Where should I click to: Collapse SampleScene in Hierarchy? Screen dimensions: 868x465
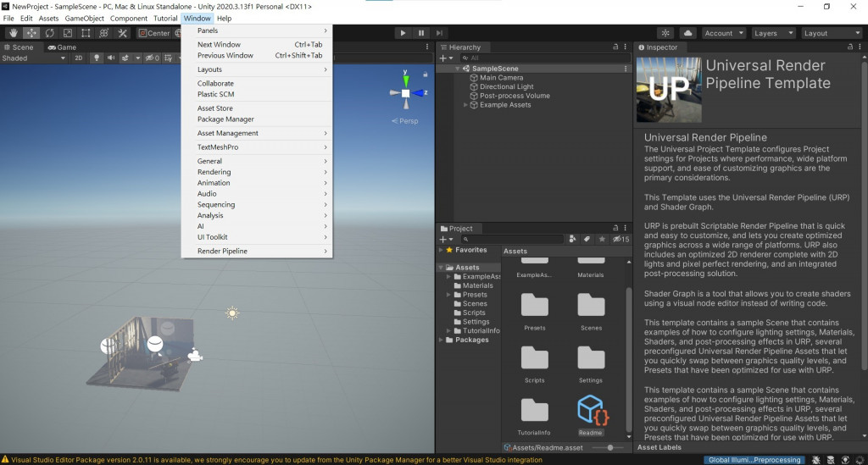tap(458, 69)
